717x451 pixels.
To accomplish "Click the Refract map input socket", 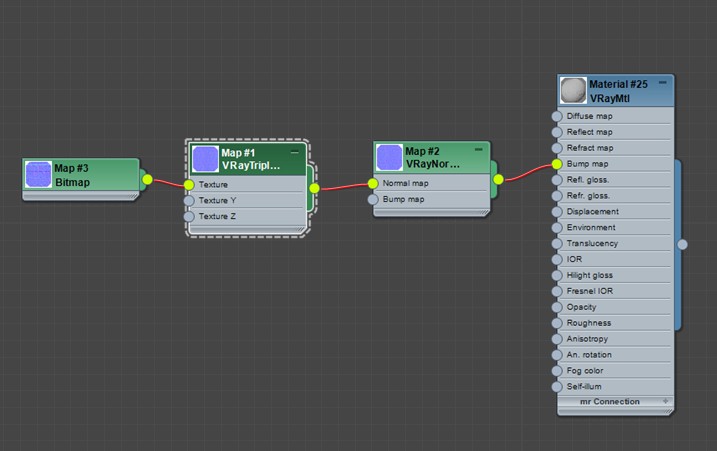I will pyautogui.click(x=556, y=148).
